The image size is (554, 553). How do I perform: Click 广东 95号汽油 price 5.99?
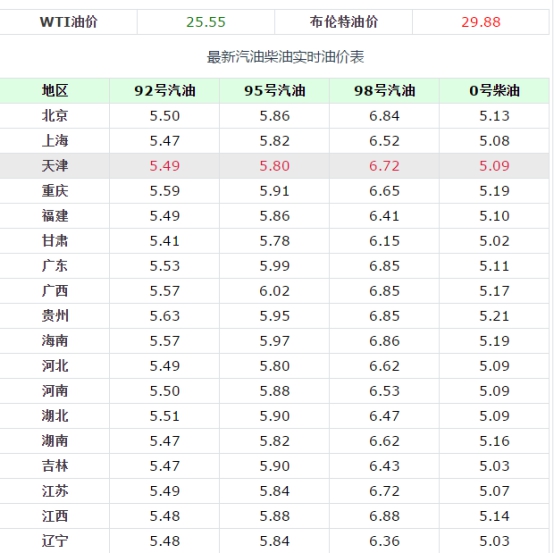275,266
